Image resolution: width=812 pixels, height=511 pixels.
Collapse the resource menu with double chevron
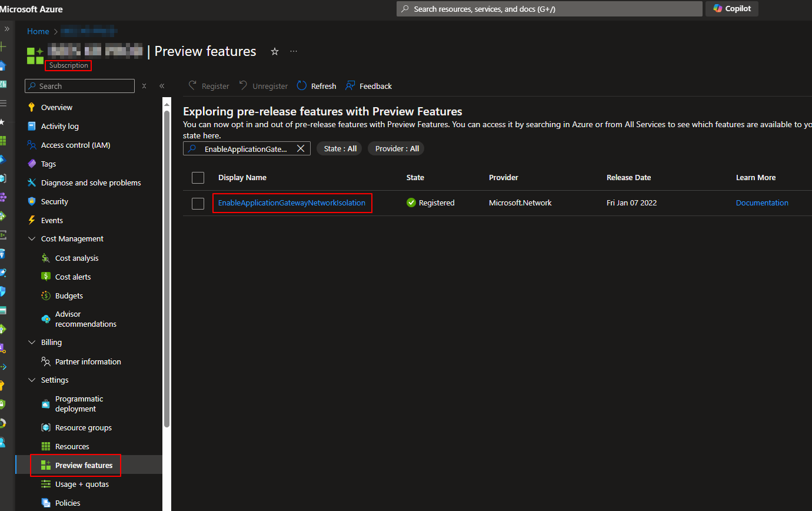pos(162,86)
